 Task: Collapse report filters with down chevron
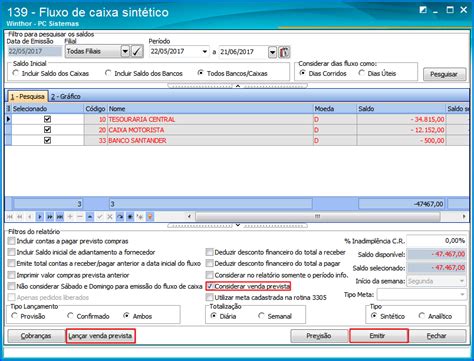[x=238, y=225]
